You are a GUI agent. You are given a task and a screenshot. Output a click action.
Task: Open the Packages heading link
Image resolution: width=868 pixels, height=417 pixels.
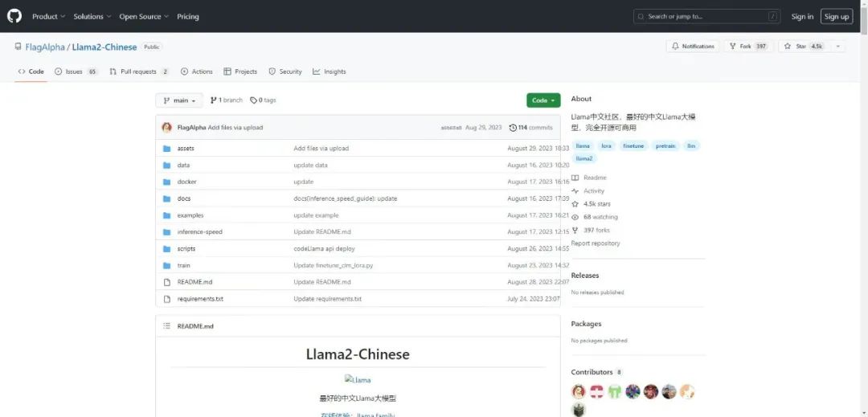tap(586, 324)
